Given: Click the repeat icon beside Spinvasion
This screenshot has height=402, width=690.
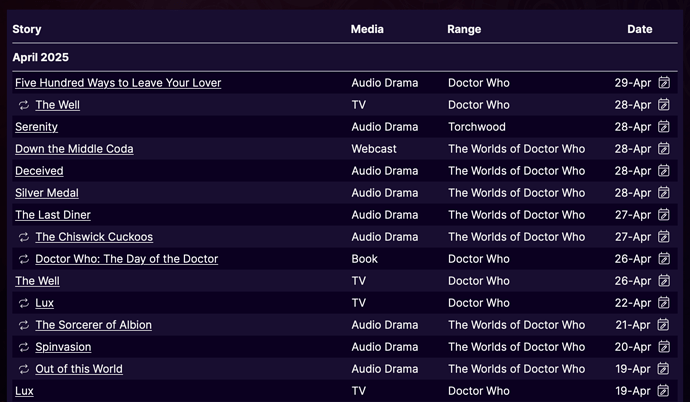Looking at the screenshot, I should point(24,347).
